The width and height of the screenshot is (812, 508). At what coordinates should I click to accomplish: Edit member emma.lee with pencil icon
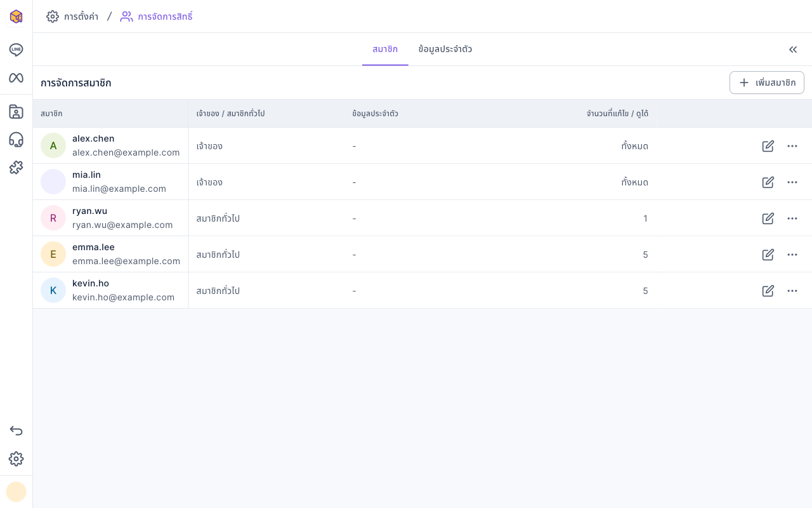tap(768, 255)
